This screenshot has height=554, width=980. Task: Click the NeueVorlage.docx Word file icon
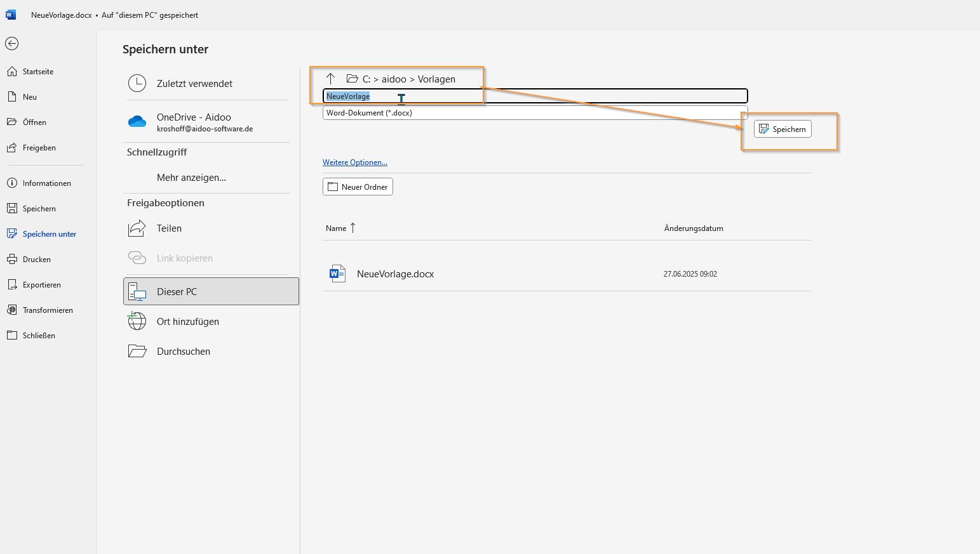click(x=337, y=274)
